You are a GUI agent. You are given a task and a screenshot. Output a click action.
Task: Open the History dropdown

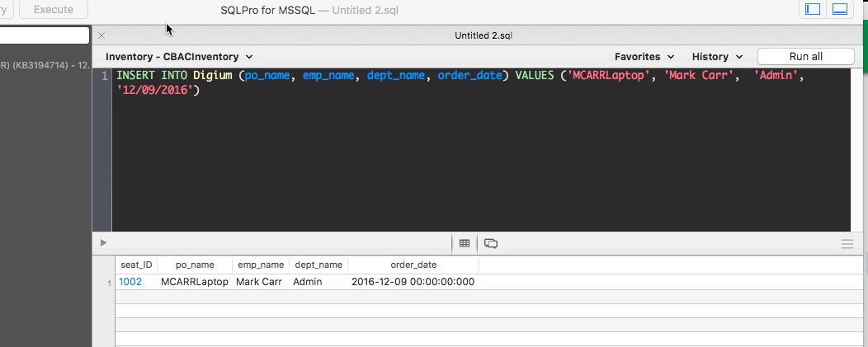click(x=717, y=56)
